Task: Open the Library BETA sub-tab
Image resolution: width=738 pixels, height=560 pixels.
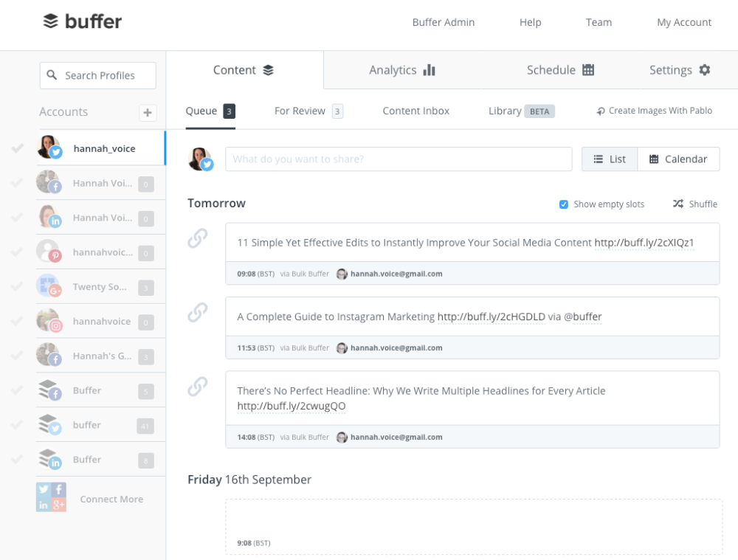Action: [522, 111]
